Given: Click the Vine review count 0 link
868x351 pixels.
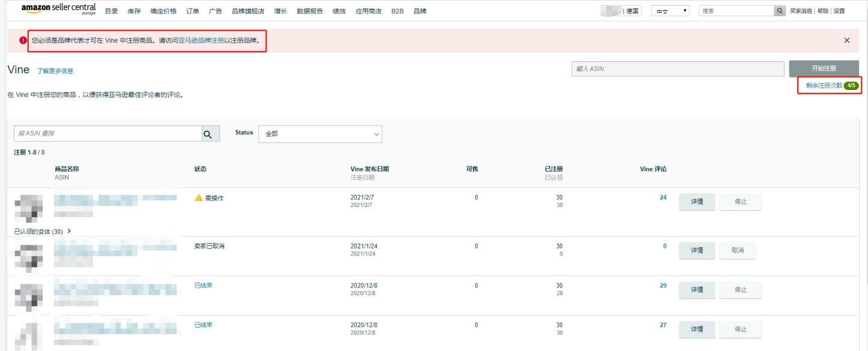Looking at the screenshot, I should pyautogui.click(x=665, y=246).
